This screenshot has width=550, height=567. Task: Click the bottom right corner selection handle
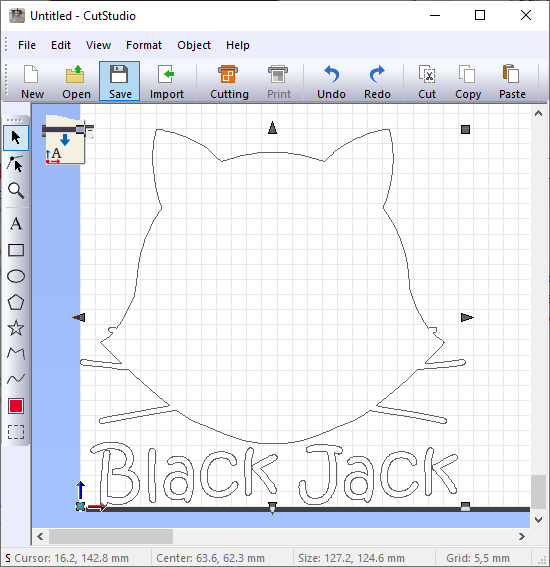tap(465, 506)
